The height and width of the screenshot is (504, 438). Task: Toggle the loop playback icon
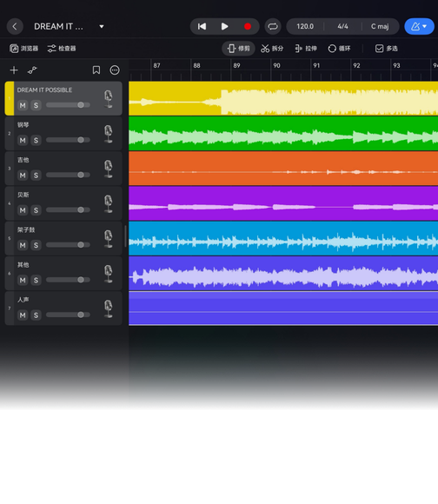point(273,26)
